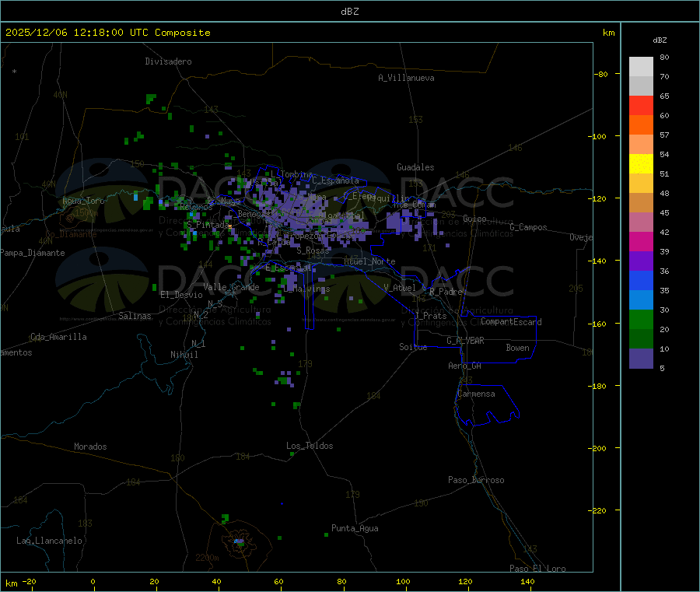Viewport: 700px width, 592px height.
Task: Click the 100 tick on the bottom axis
Action: point(403,581)
